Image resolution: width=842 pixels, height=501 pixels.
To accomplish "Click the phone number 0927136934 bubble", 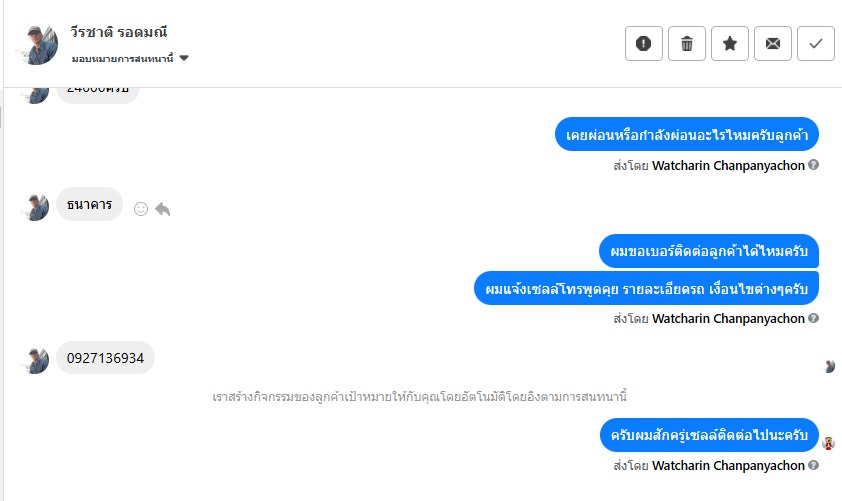I will pos(105,357).
